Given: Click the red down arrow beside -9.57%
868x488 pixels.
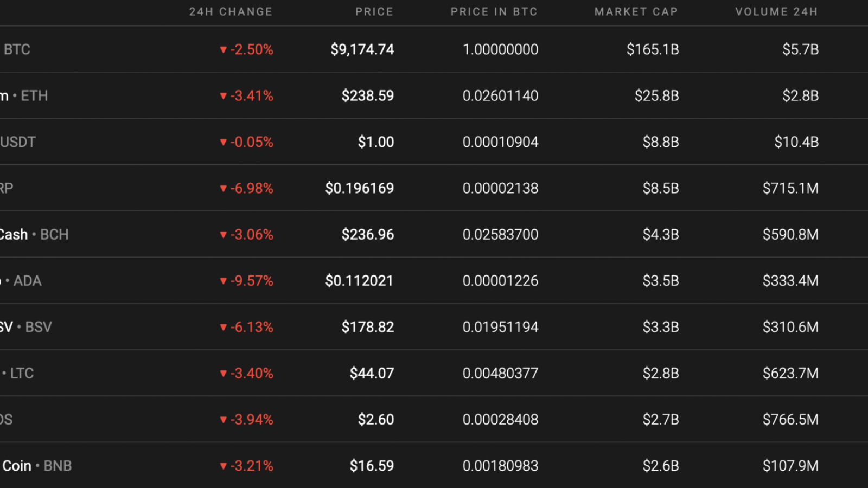Looking at the screenshot, I should tap(223, 281).
